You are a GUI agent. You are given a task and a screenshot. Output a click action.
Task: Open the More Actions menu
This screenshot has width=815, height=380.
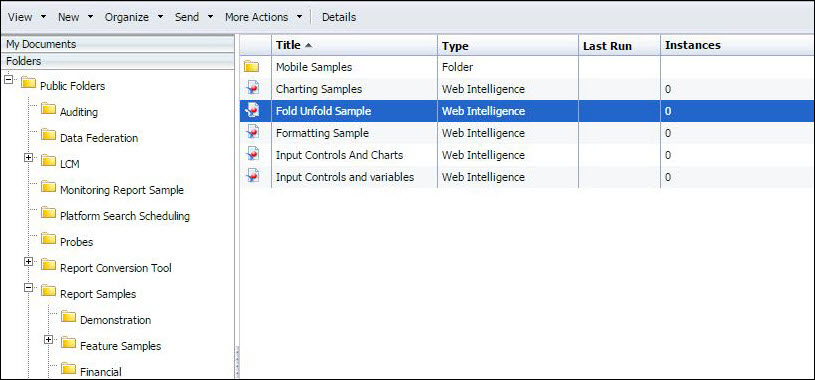pos(256,17)
